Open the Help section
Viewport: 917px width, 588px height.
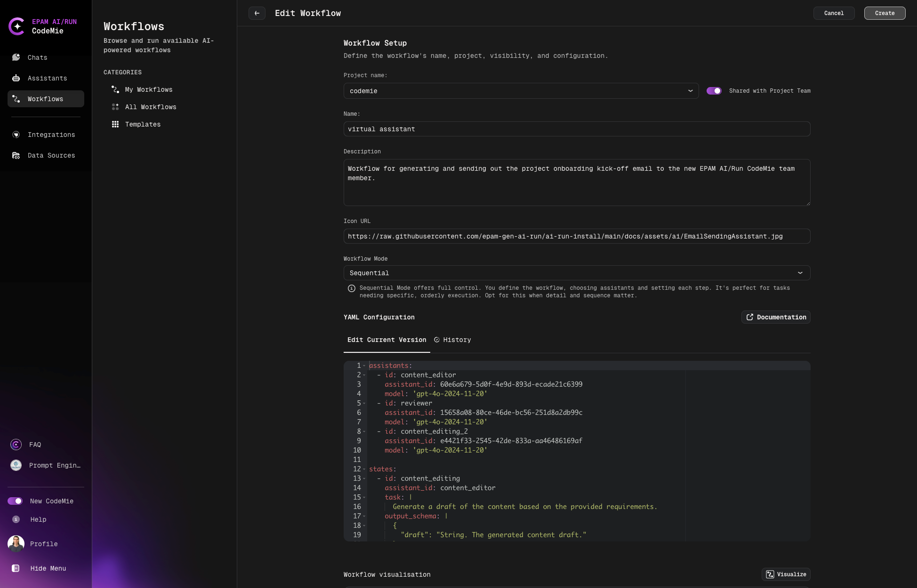pyautogui.click(x=38, y=519)
